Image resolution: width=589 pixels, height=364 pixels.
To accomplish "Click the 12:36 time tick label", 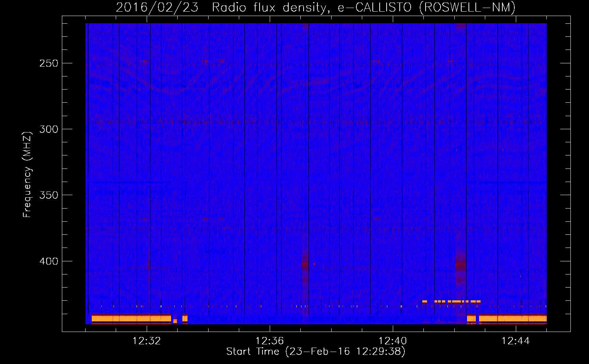I will point(270,341).
